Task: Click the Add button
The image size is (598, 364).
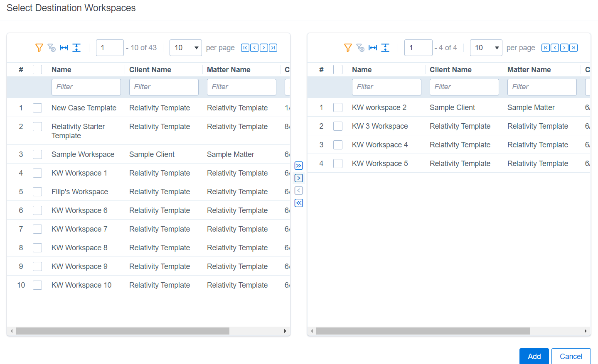Action: [x=534, y=356]
